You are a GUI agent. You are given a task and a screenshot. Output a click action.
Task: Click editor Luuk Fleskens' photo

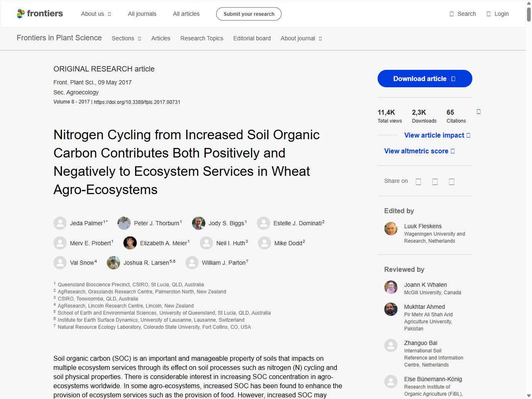[391, 229]
